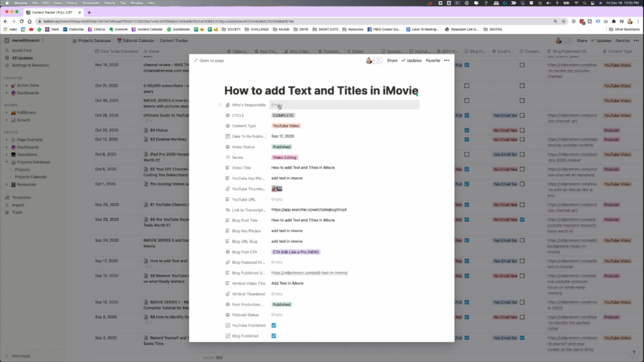Click the Link to Transcript property icon
The height and width of the screenshot is (362, 644).
[228, 210]
